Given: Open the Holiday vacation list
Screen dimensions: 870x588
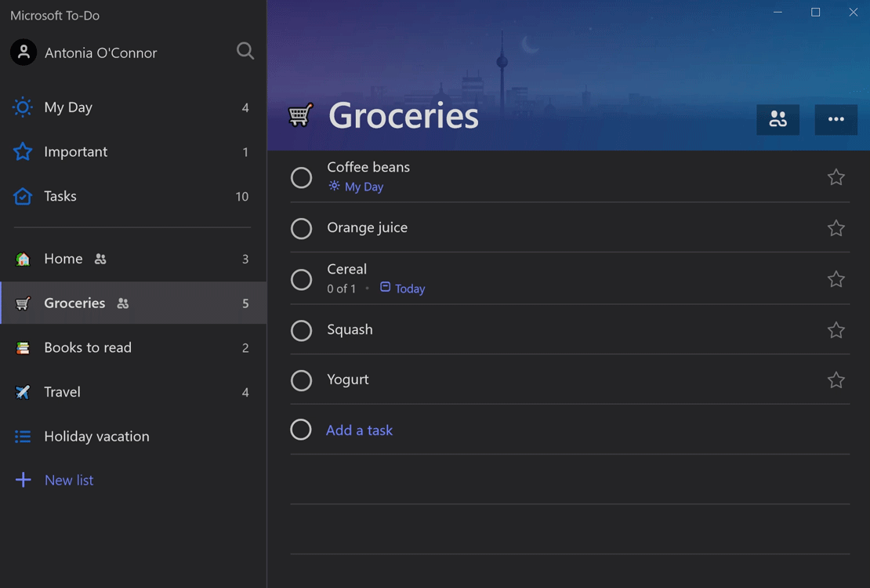Looking at the screenshot, I should [96, 437].
